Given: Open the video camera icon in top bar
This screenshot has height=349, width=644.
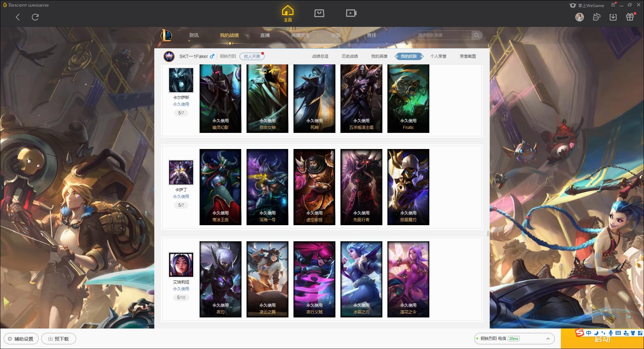Looking at the screenshot, I should [x=351, y=13].
